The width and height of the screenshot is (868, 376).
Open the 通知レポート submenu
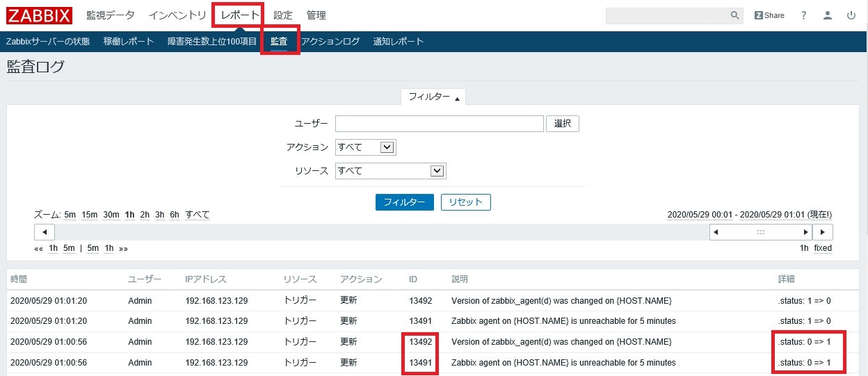coord(399,42)
